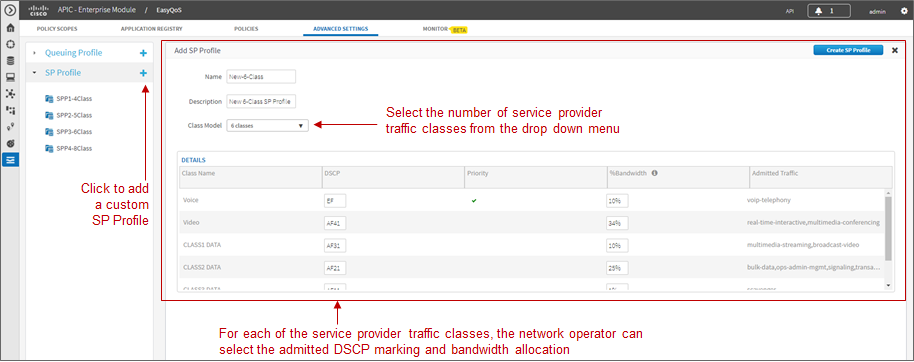Edit CLASS2 DATA bandwidth field 25%
The height and width of the screenshot is (362, 914).
pos(617,268)
